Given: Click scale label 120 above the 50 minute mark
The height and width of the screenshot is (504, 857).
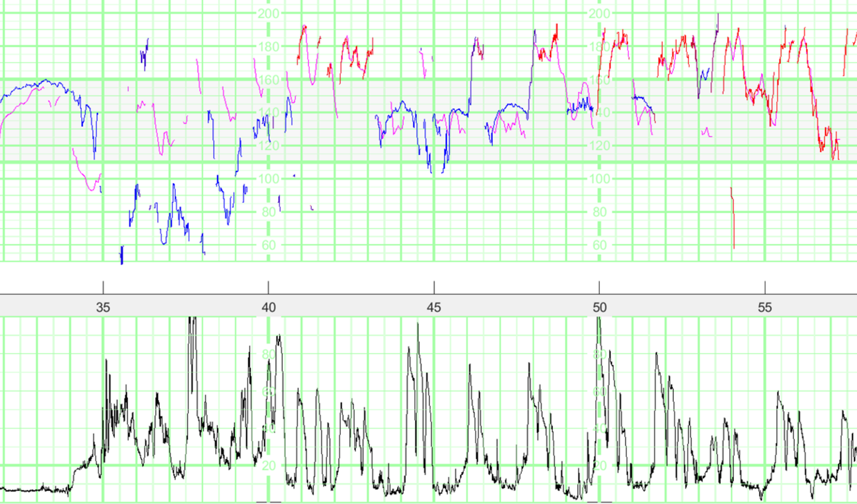Looking at the screenshot, I should 599,146.
